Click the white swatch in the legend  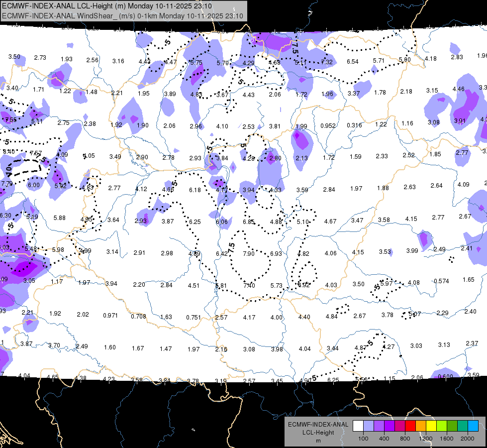(x=358, y=426)
